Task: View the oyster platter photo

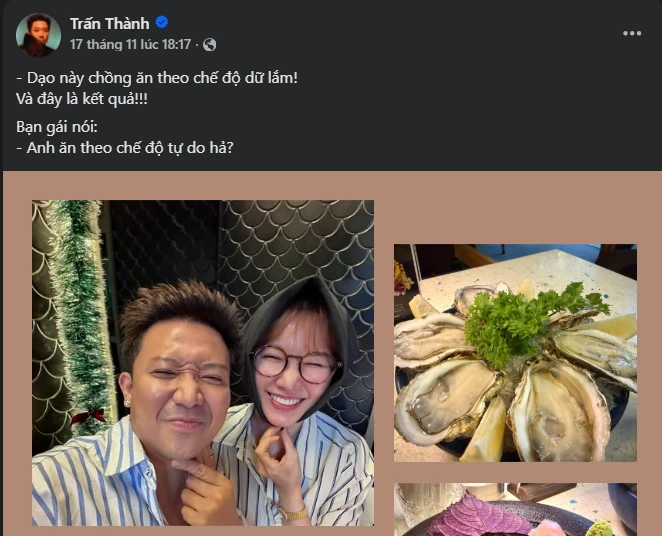Action: (515, 352)
